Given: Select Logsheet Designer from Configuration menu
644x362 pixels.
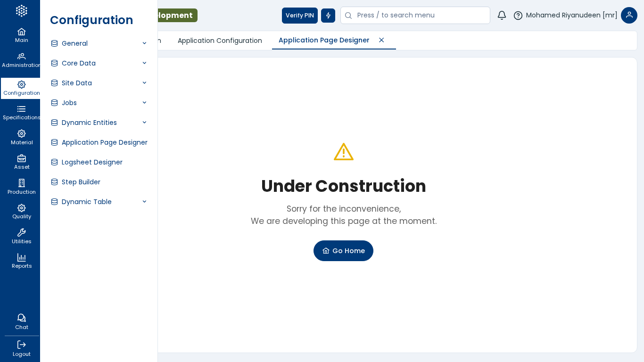Looking at the screenshot, I should pos(92,162).
